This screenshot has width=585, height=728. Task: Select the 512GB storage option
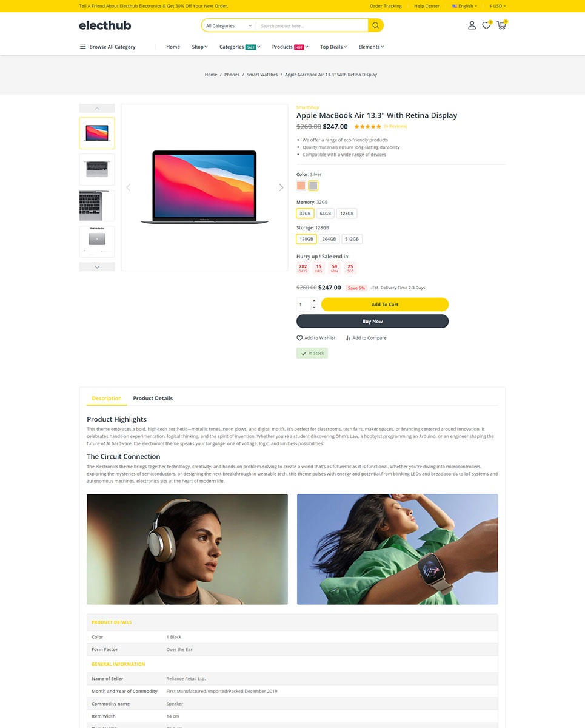352,239
